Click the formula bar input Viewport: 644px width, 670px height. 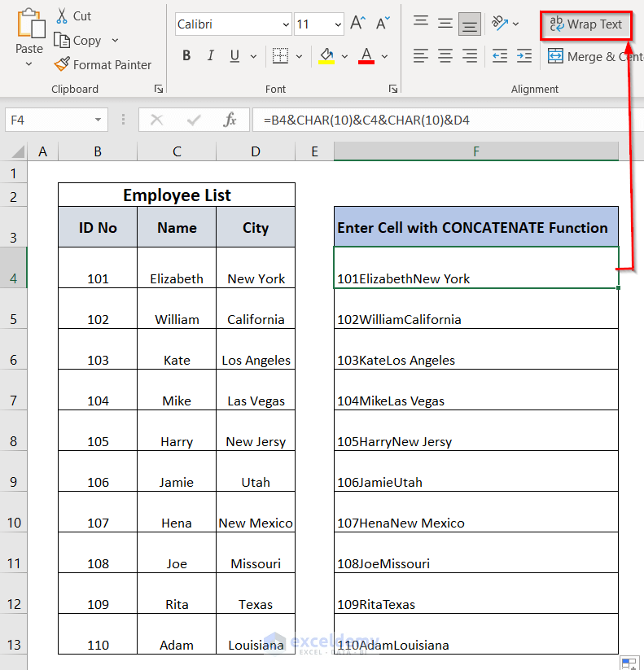point(448,120)
